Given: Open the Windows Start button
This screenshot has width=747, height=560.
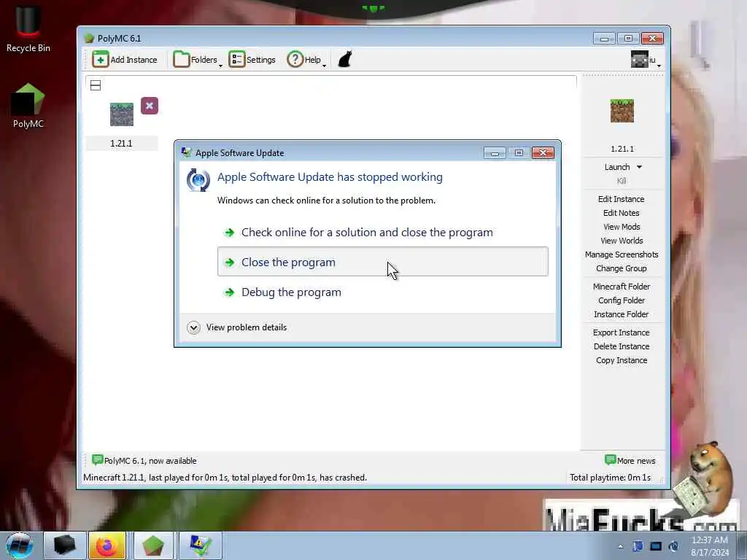Looking at the screenshot, I should (x=20, y=545).
